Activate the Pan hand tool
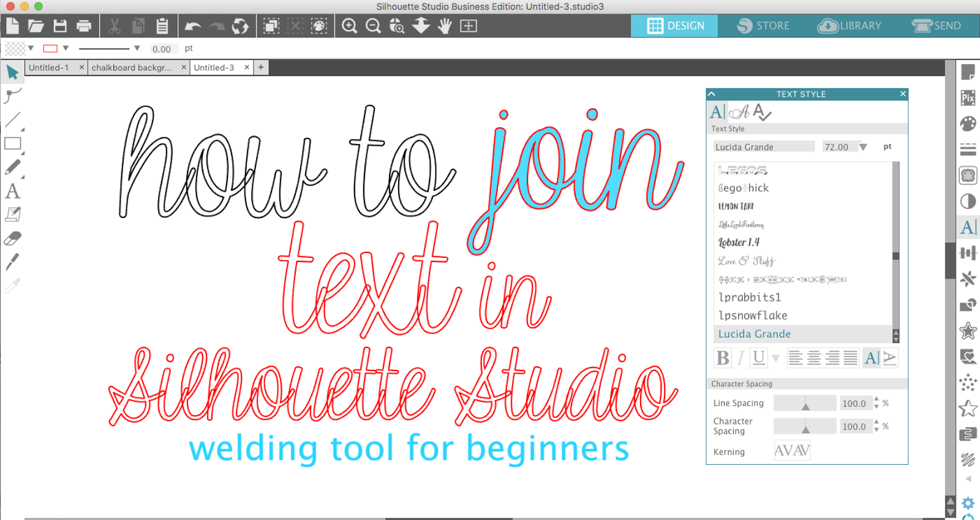The height and width of the screenshot is (520, 980). pyautogui.click(x=445, y=26)
